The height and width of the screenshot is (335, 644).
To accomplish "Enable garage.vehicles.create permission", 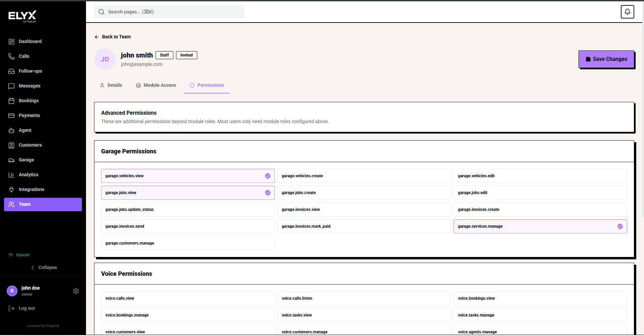I will [364, 176].
